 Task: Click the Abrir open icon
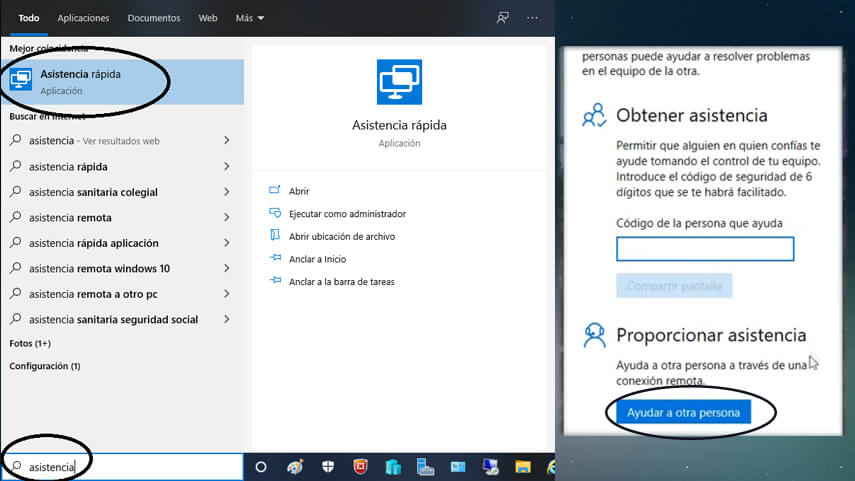(275, 190)
